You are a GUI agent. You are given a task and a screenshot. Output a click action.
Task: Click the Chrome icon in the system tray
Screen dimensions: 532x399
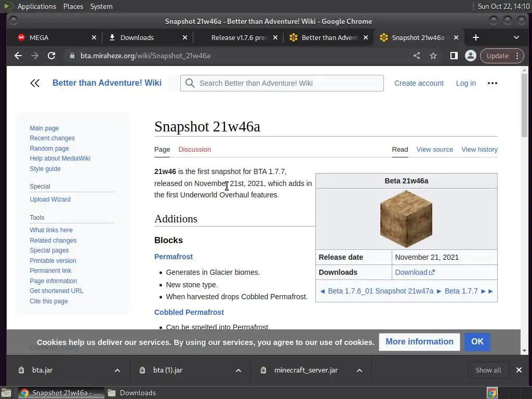pos(493,393)
